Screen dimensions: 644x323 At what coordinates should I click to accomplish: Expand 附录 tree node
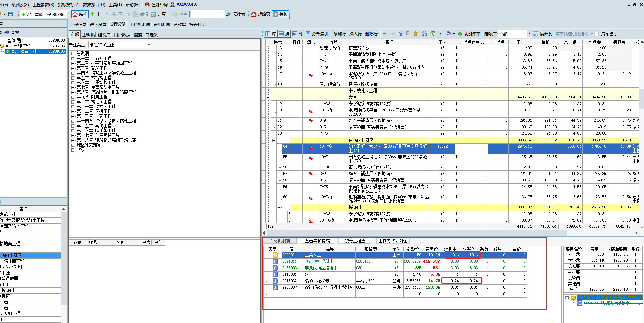coord(73,149)
